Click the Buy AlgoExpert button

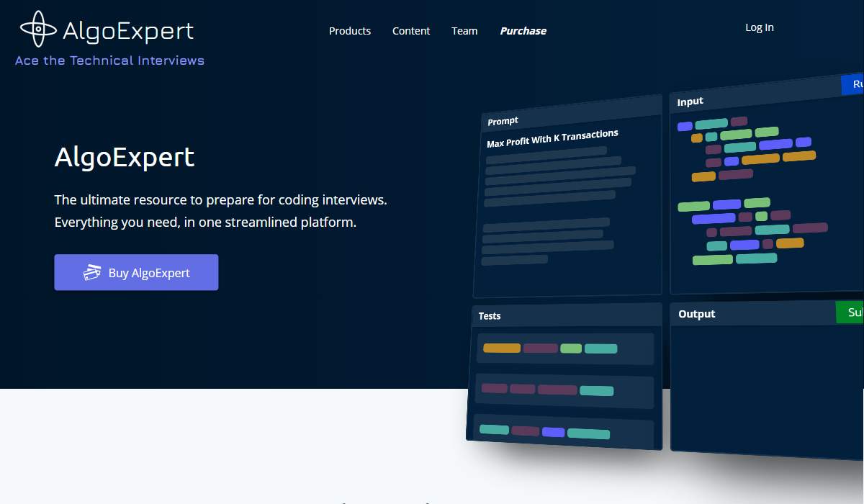136,272
